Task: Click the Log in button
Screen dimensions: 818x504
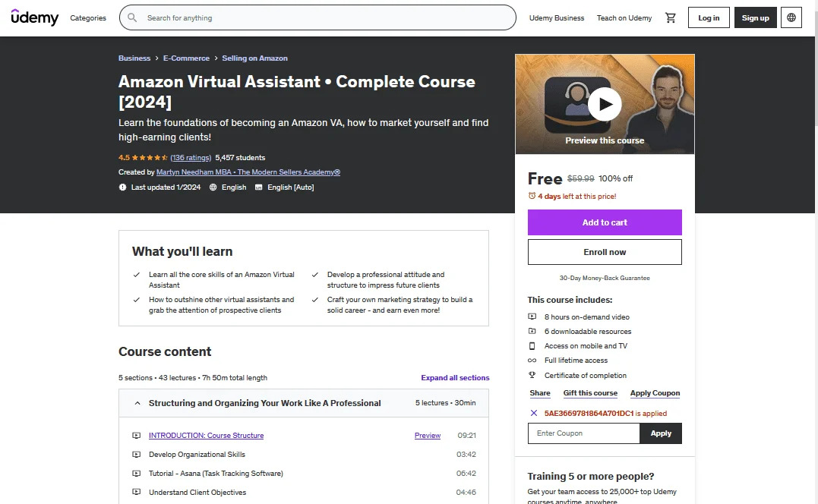Action: click(x=709, y=17)
